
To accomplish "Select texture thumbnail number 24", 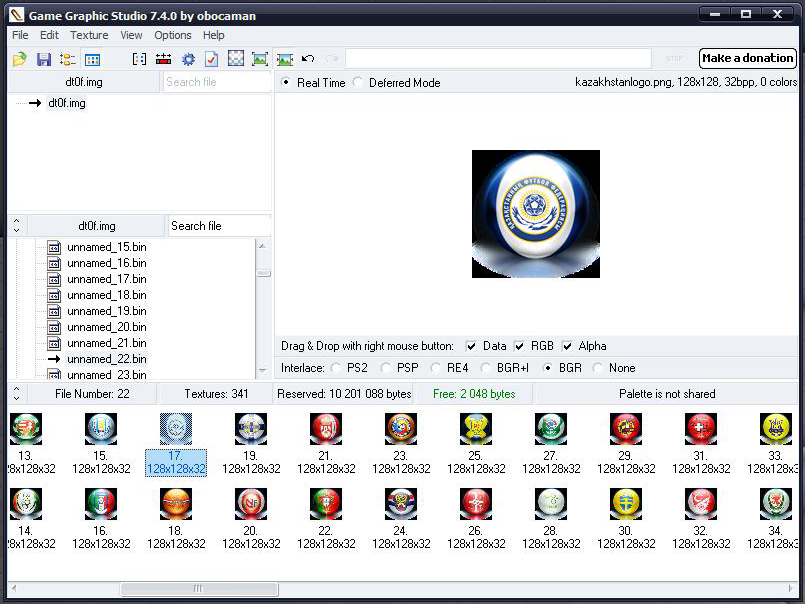I will pos(401,503).
